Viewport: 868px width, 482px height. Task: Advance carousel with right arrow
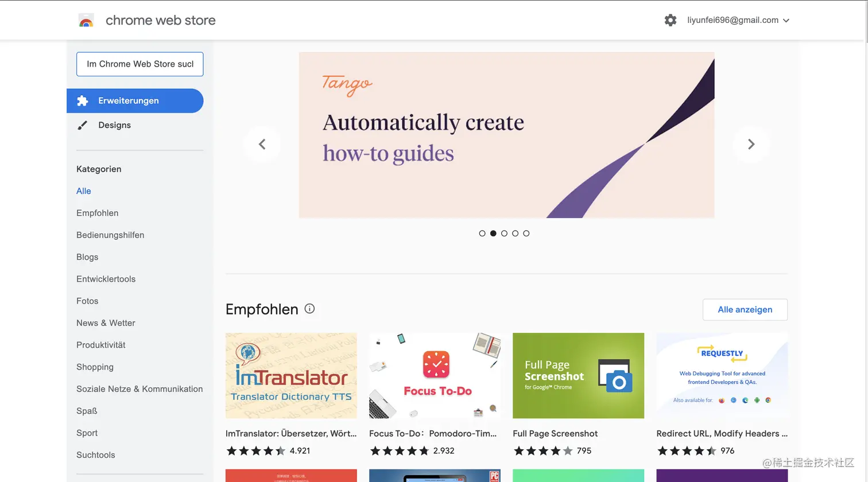751,144
